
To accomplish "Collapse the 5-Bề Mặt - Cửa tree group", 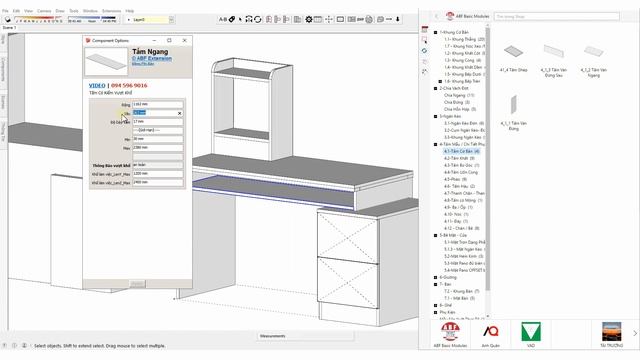I will [436, 236].
